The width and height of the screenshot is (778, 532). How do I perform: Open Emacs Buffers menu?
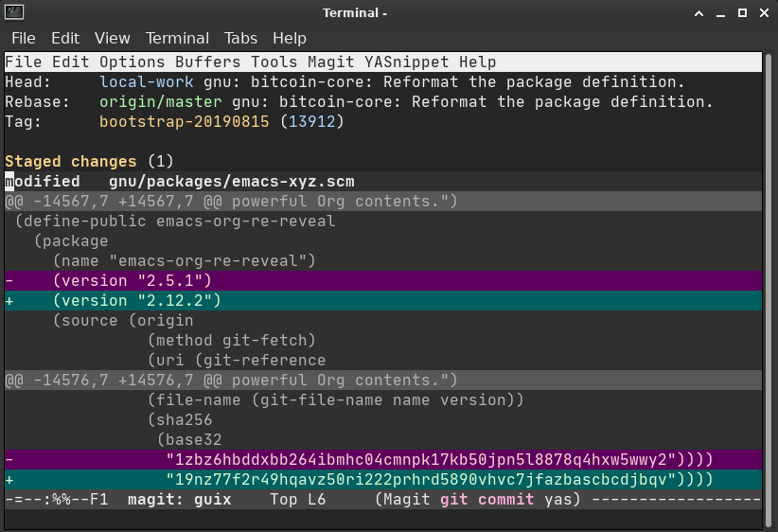(208, 62)
